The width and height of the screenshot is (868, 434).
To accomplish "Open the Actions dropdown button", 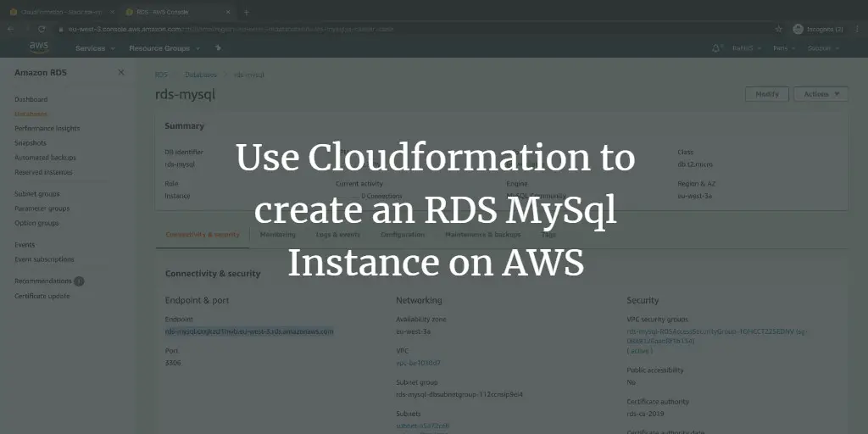I will [x=821, y=94].
